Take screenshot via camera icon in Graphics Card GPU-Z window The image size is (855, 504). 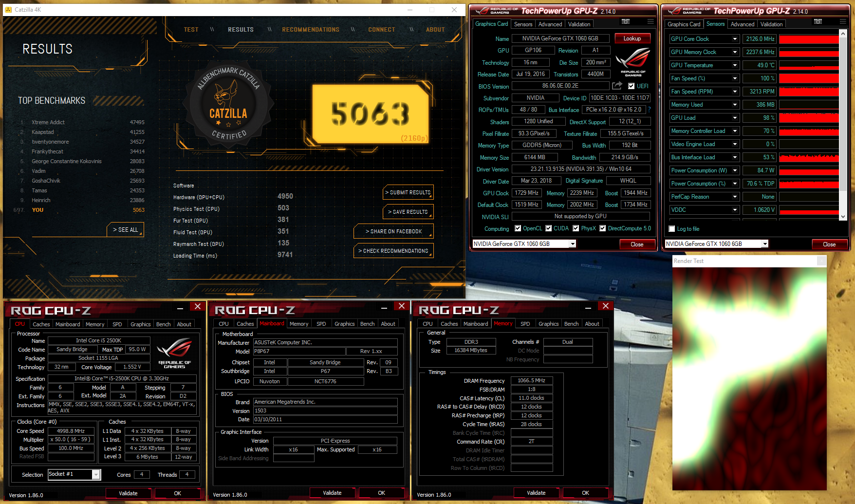(626, 21)
